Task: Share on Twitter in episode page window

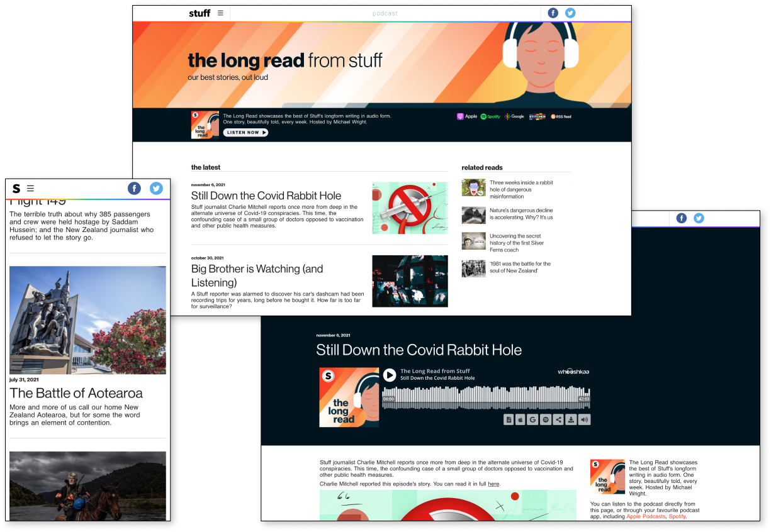Action: tap(699, 218)
